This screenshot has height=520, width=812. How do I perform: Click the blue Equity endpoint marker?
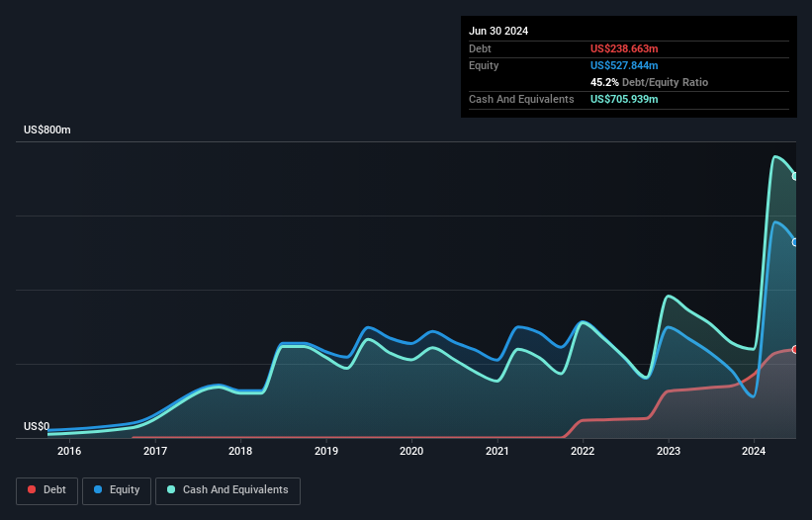point(795,242)
